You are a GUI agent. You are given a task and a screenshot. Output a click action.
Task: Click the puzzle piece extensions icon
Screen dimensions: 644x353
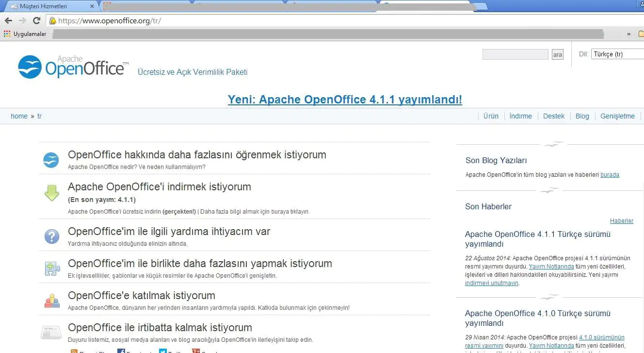51,269
